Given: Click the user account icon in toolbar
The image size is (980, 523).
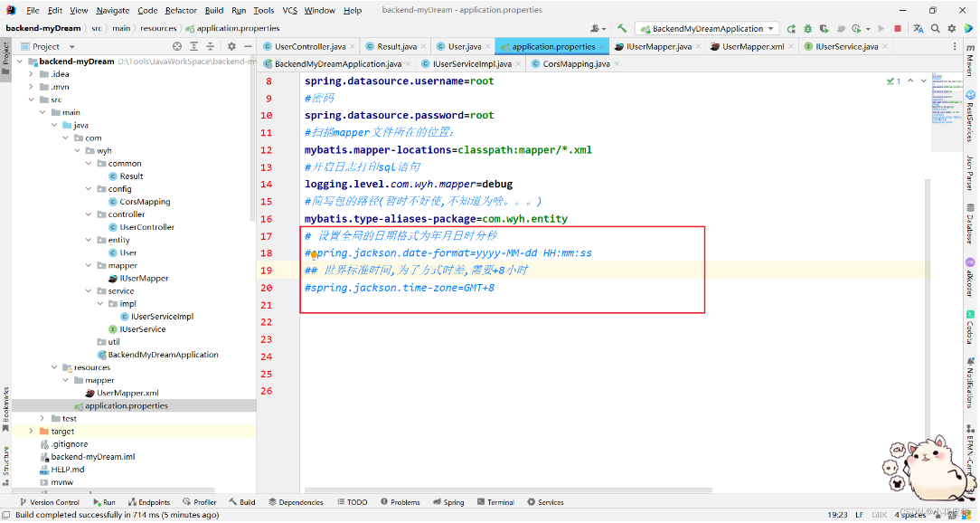Looking at the screenshot, I should (597, 29).
